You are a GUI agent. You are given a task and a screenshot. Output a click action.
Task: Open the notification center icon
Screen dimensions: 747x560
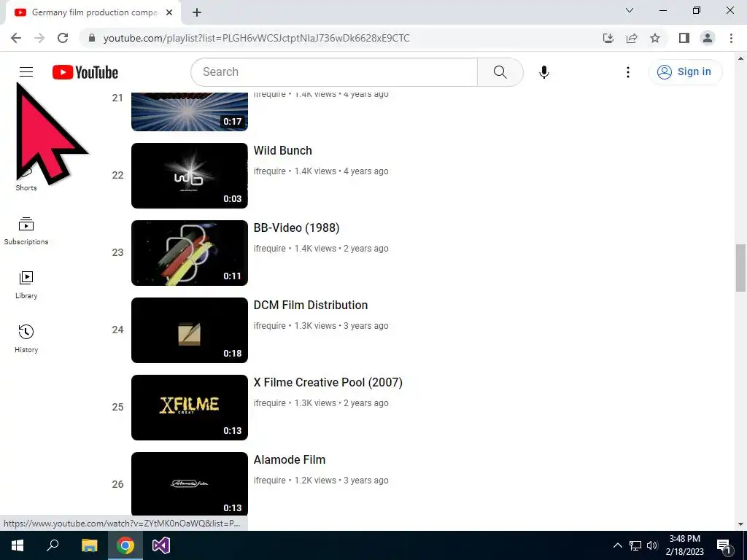[x=724, y=545]
